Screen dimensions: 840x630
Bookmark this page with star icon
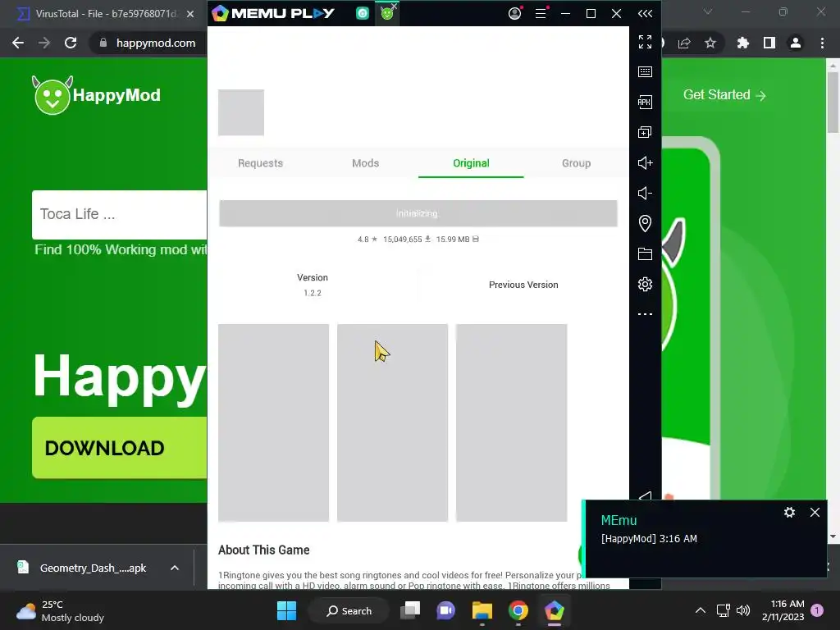[710, 43]
